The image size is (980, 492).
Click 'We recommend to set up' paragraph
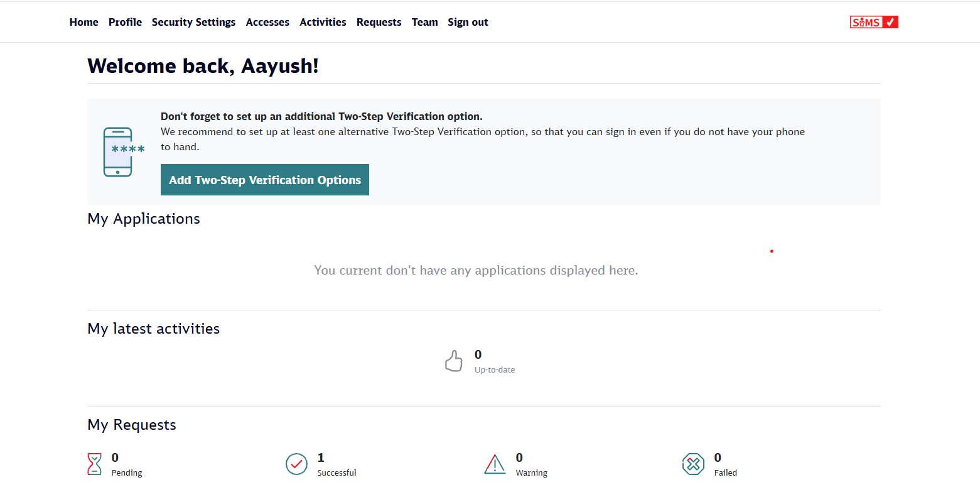tap(483, 139)
